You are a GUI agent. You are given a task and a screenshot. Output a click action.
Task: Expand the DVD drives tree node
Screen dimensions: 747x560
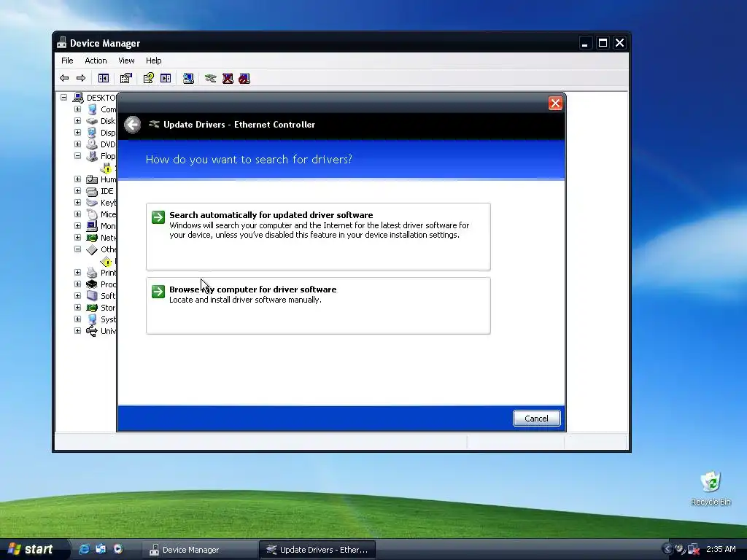(x=77, y=144)
